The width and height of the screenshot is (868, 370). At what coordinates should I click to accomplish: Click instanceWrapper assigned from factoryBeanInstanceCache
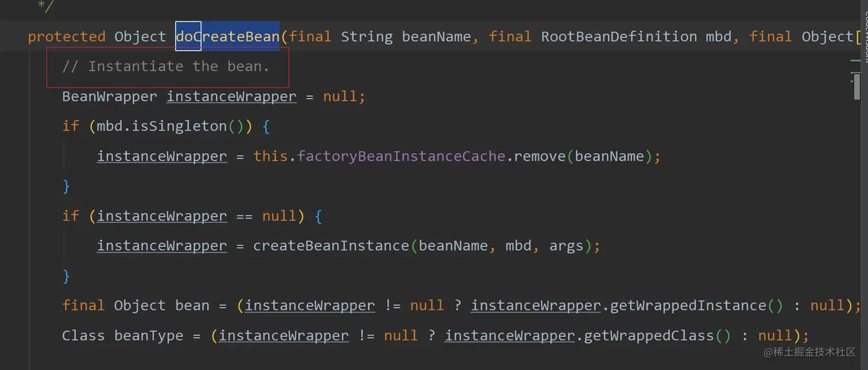162,155
